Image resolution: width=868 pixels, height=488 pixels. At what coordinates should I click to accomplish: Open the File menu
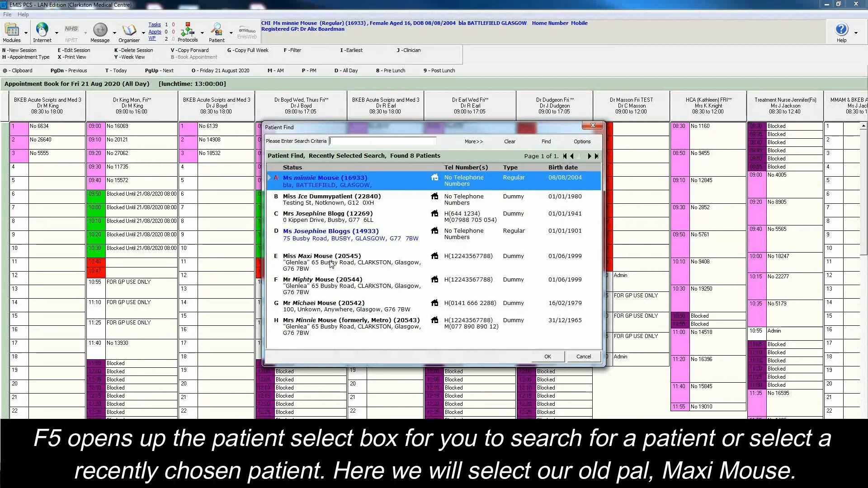click(x=7, y=14)
